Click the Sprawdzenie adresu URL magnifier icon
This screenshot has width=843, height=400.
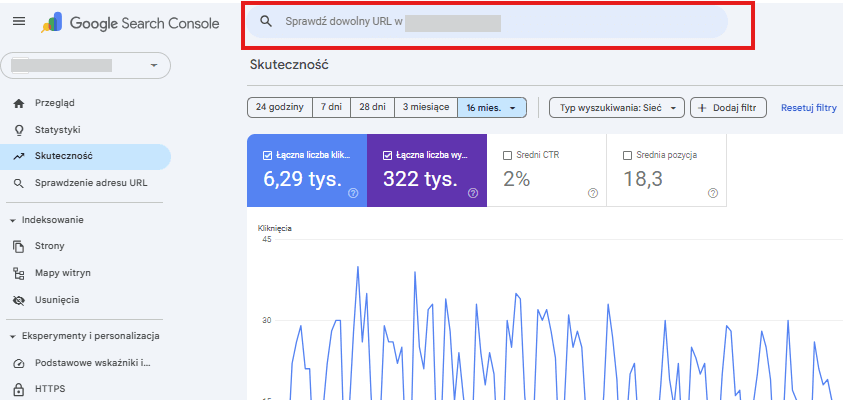coord(19,183)
